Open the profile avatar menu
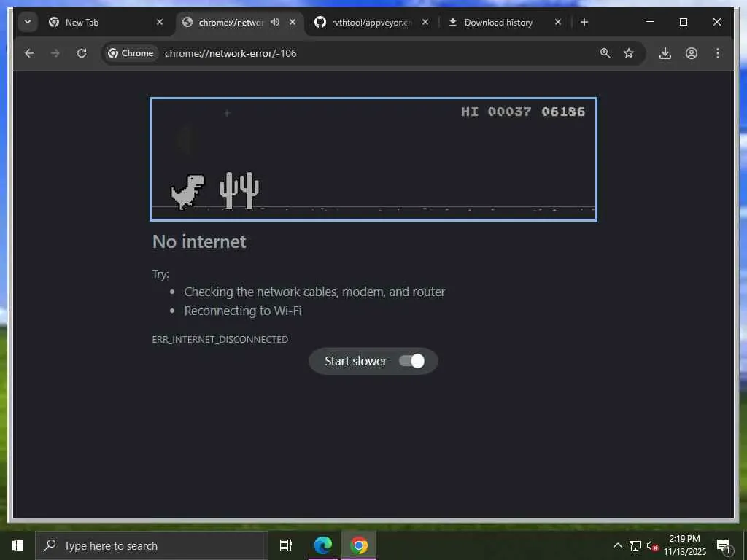Viewport: 747px width, 560px height. pyautogui.click(x=692, y=53)
